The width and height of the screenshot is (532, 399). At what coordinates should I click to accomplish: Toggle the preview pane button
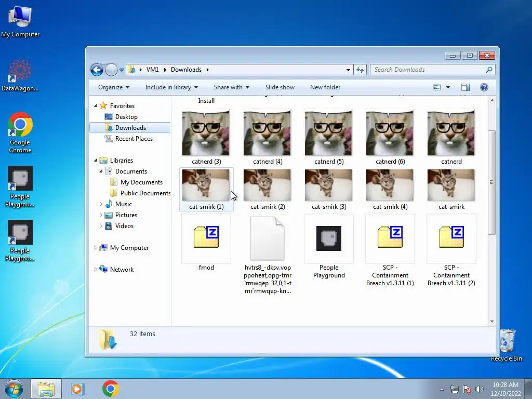click(x=465, y=87)
